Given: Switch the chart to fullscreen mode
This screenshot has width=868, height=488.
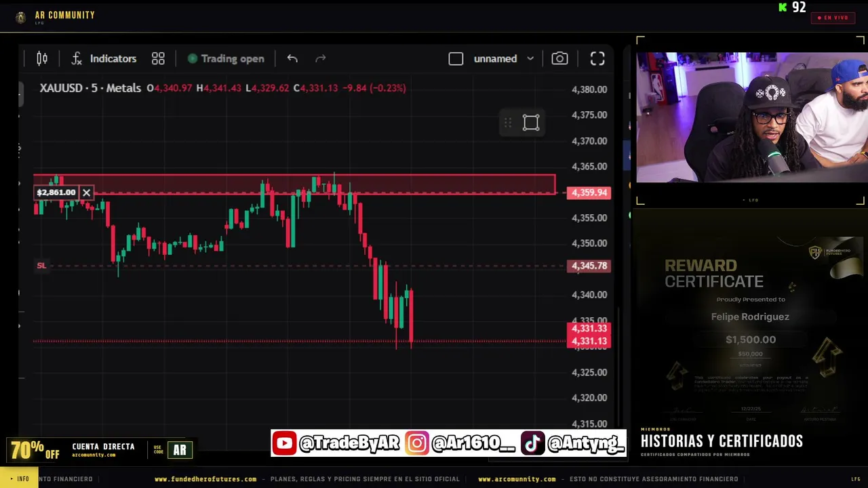Looking at the screenshot, I should pyautogui.click(x=597, y=59).
